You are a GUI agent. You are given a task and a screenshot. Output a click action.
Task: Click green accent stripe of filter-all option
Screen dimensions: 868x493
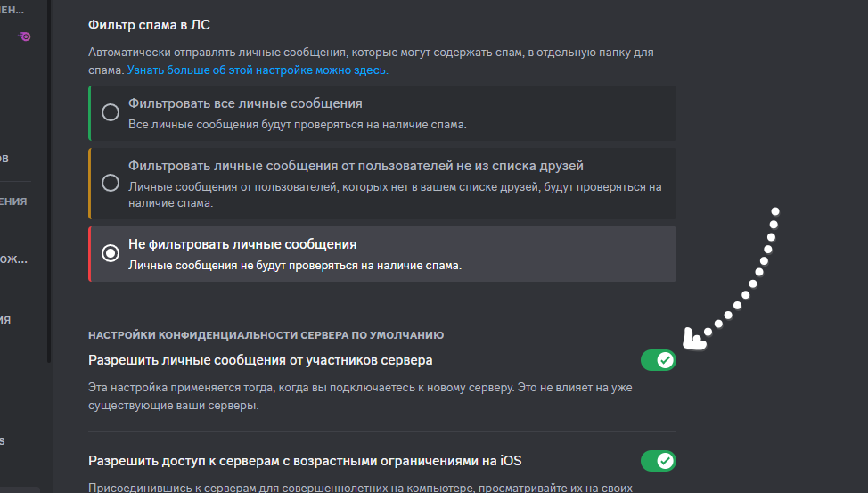tap(90, 112)
